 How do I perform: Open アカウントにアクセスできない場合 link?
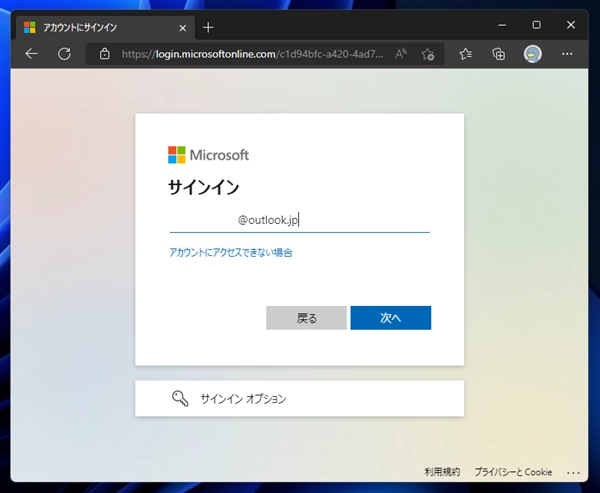coord(231,253)
